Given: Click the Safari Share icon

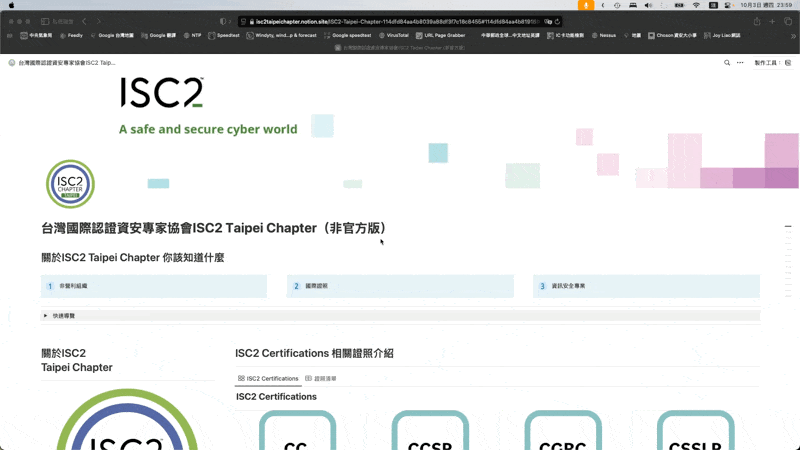Looking at the screenshot, I should pos(757,21).
